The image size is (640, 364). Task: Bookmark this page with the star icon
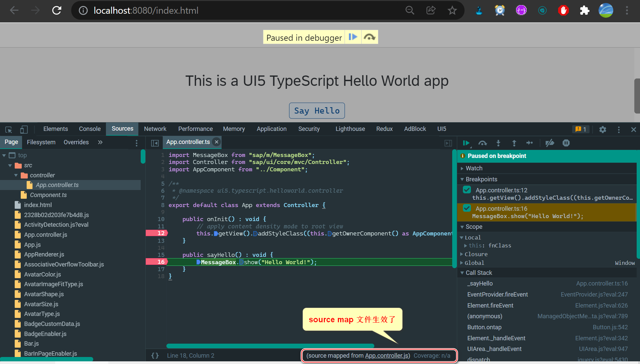pyautogui.click(x=452, y=10)
